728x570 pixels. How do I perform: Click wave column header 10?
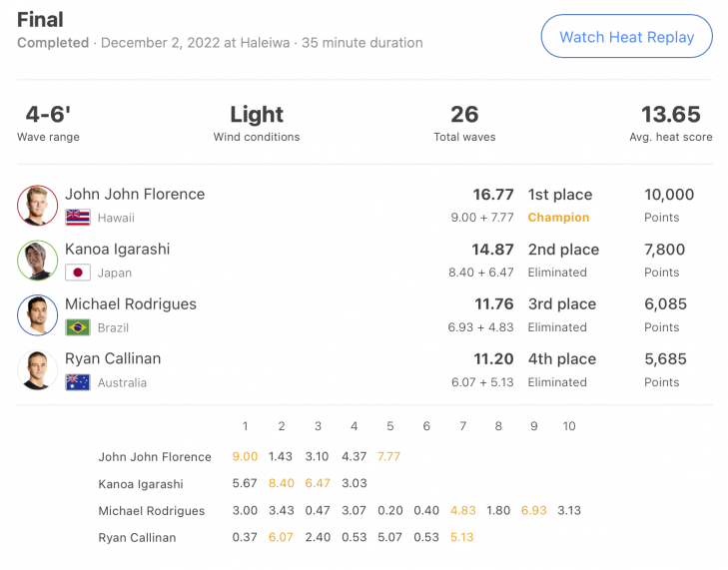click(569, 426)
